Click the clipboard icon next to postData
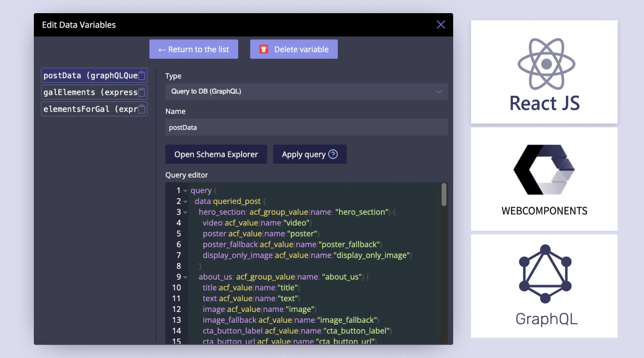Viewport: 644px width, 358px height. 141,76
